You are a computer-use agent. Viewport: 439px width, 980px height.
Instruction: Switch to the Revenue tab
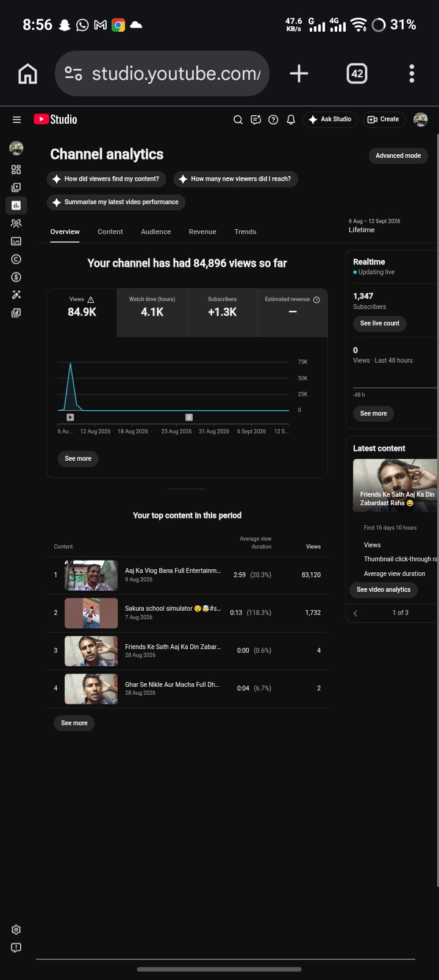(202, 232)
